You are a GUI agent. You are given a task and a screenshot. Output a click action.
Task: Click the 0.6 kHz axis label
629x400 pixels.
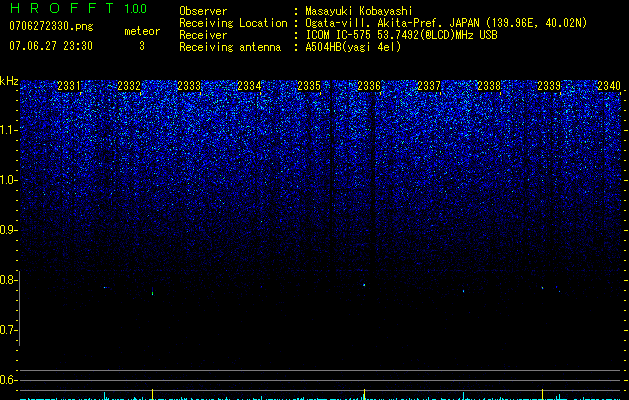[7, 380]
